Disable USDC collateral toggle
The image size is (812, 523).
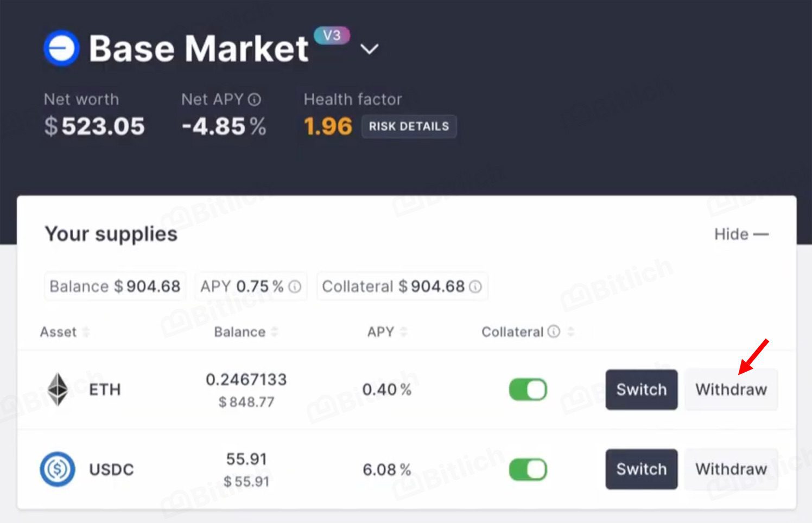(528, 469)
